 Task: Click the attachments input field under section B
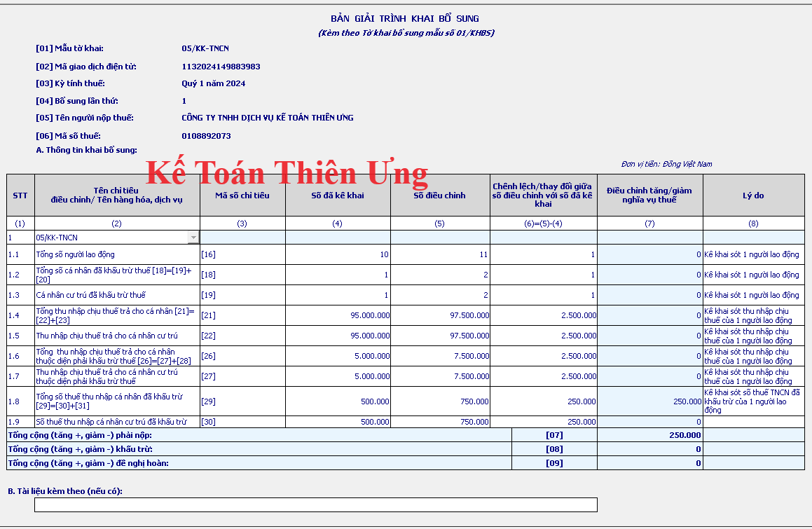point(316,504)
